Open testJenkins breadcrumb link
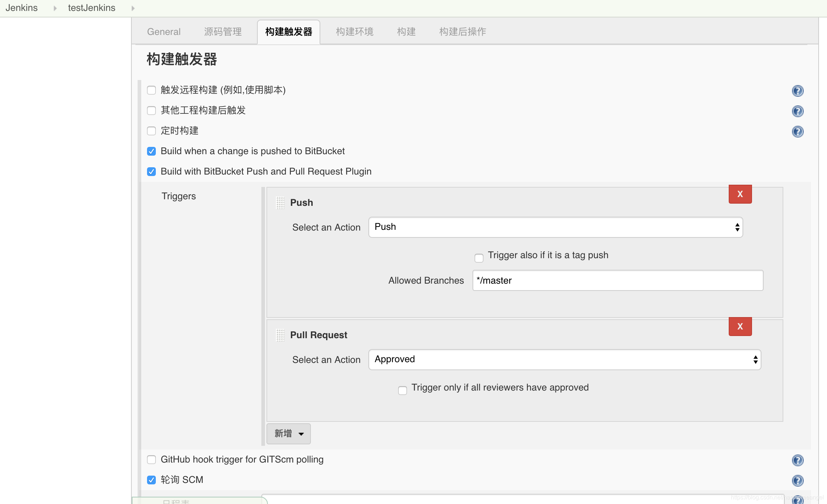This screenshot has width=827, height=504. 91,8
